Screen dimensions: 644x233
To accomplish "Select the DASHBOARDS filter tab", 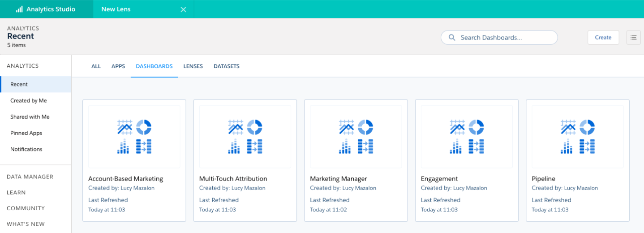I will click(x=154, y=66).
